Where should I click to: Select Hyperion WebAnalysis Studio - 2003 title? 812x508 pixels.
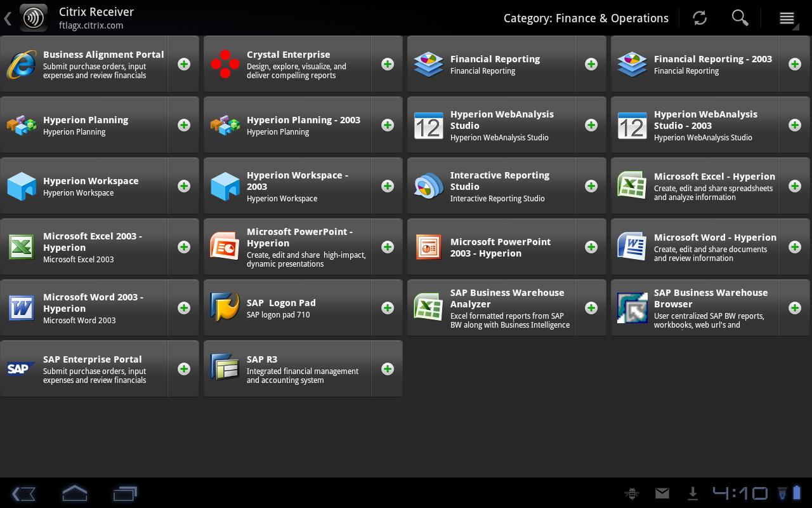[x=705, y=120]
